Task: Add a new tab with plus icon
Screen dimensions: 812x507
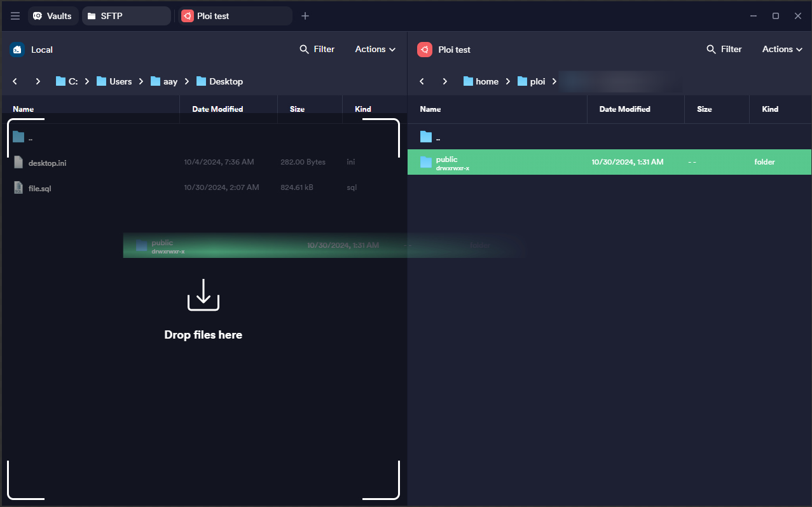Action: [305, 16]
